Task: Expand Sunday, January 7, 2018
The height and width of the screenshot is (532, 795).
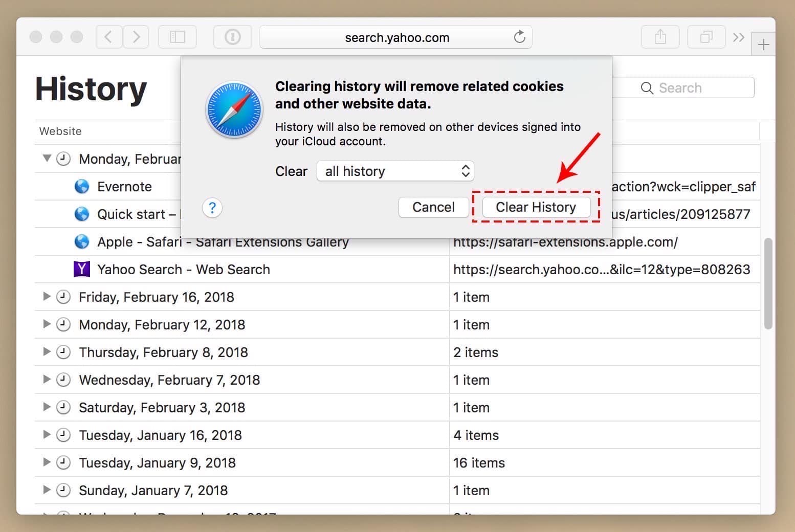Action: 47,490
